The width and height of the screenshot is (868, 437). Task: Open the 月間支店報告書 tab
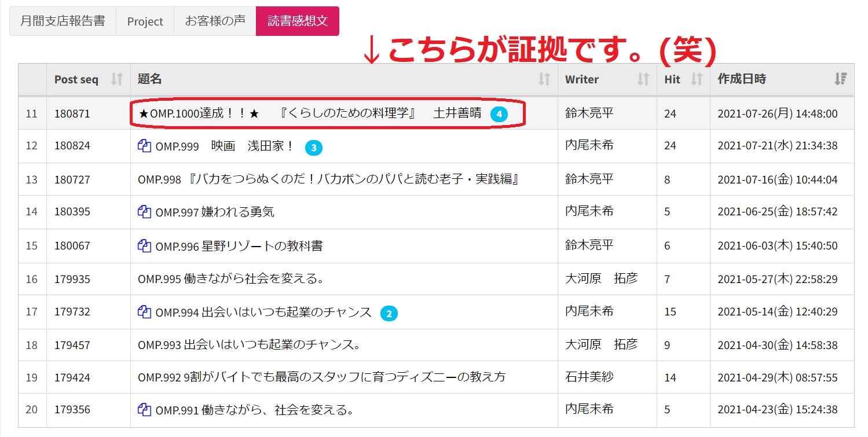coord(63,21)
